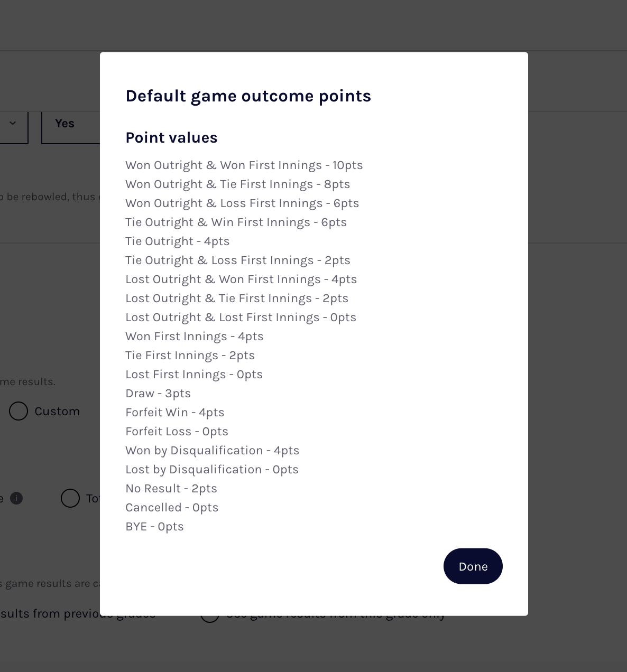
Task: Select the Won Outright & Won First Innings entry
Action: tap(244, 165)
